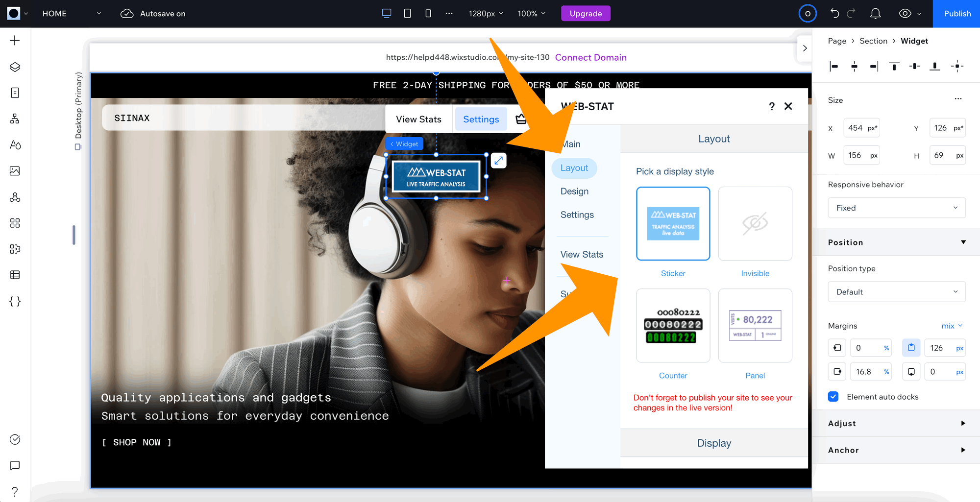This screenshot has width=980, height=502.
Task: Open the Comments speech bubble icon
Action: click(x=15, y=465)
